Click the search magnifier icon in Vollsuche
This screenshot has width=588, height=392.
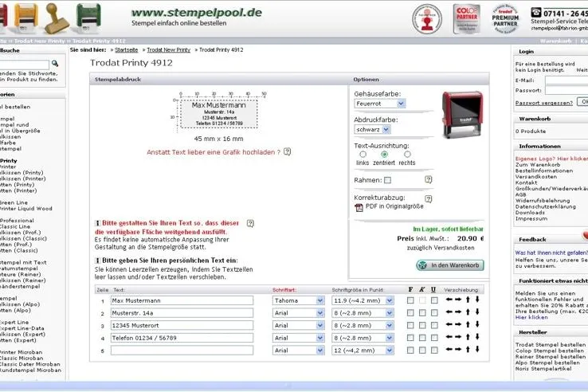pos(55,64)
